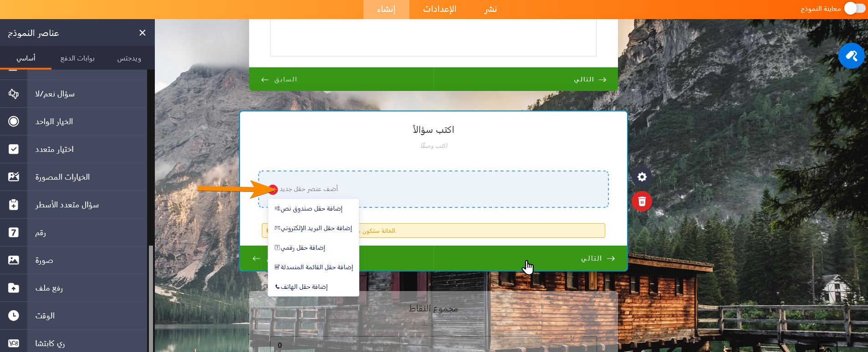The height and width of the screenshot is (352, 868).
Task: Click the sidebar vertical scrollbar
Action: pos(151,298)
